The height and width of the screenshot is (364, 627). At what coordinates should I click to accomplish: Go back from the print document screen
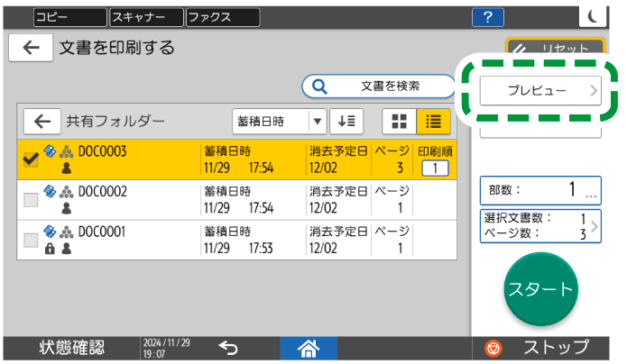click(31, 48)
